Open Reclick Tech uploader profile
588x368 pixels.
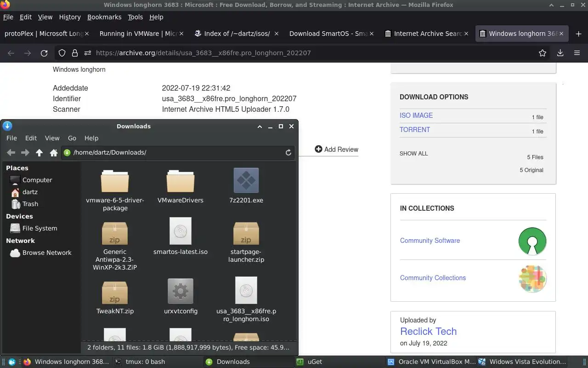pos(428,331)
